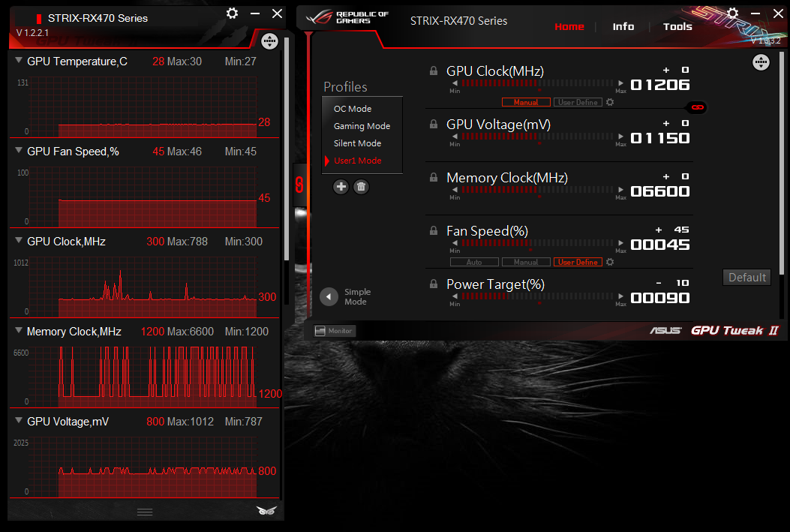Screen dimensions: 790x532
Task: Increase GPU Voltage with right arrow
Action: (620, 137)
